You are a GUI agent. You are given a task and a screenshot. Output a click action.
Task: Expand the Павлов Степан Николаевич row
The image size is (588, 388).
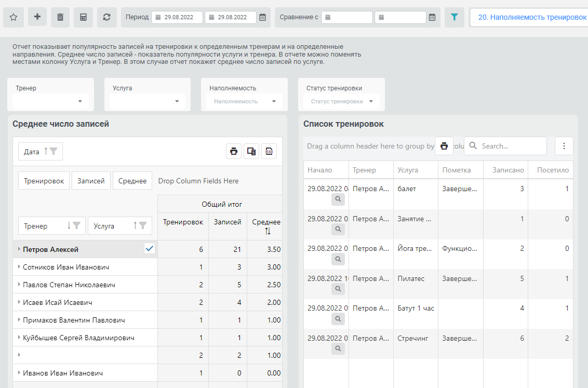[x=19, y=285]
